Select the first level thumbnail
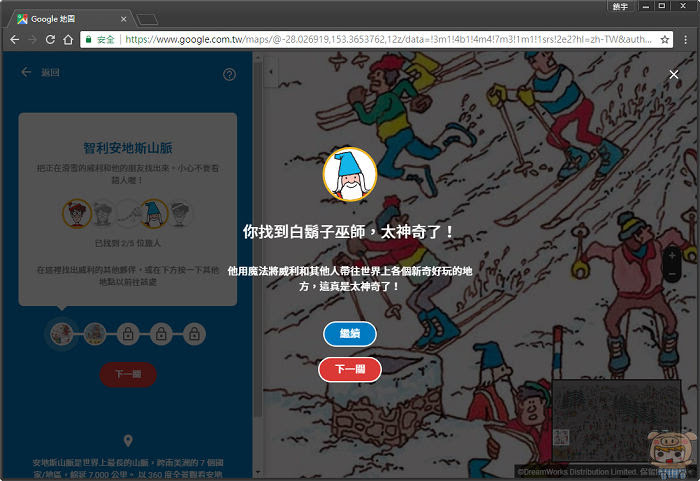 [62, 334]
